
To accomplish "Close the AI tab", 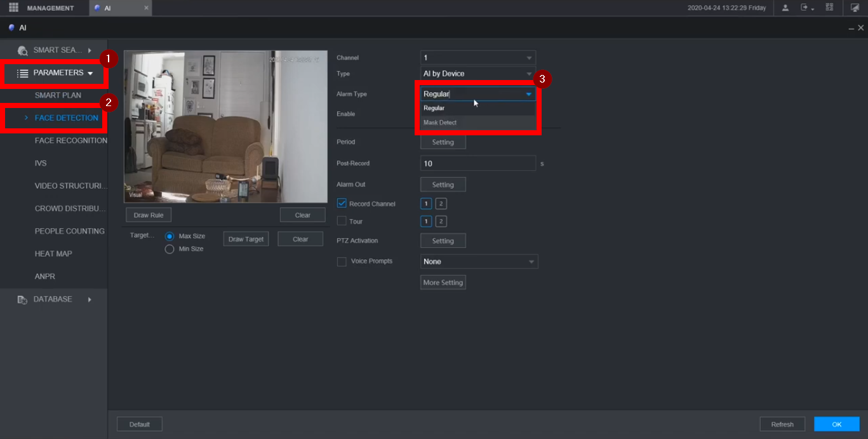I will pos(146,8).
